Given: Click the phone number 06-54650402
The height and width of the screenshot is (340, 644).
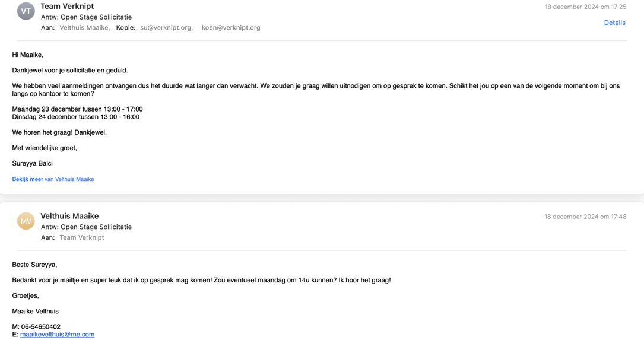Looking at the screenshot, I should 41,326.
